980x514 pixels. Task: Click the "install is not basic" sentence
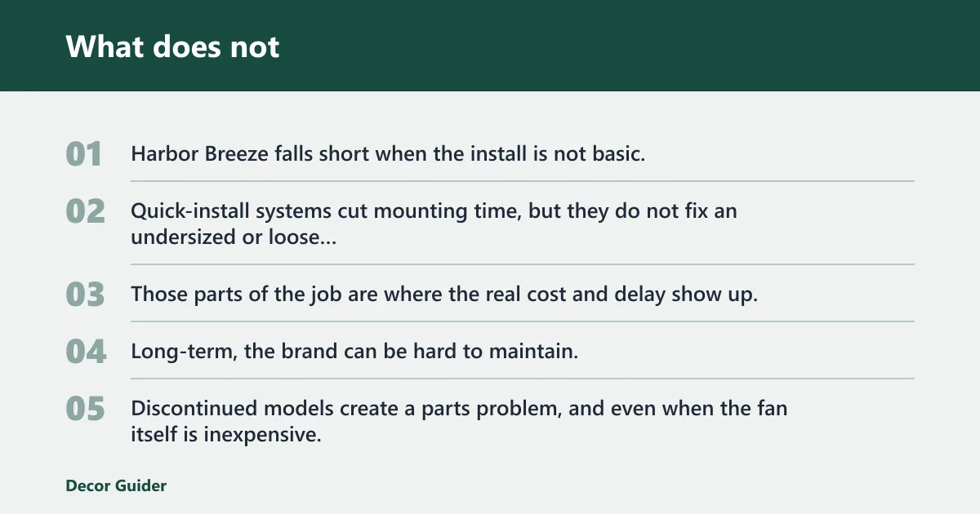pos(388,153)
